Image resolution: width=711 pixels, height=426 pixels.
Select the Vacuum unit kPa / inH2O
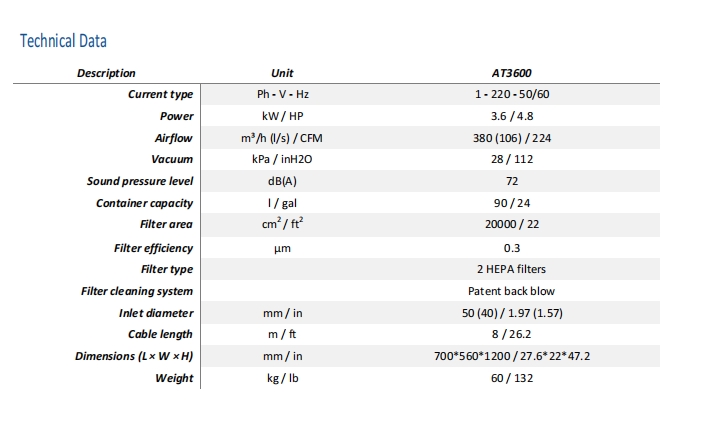(282, 159)
